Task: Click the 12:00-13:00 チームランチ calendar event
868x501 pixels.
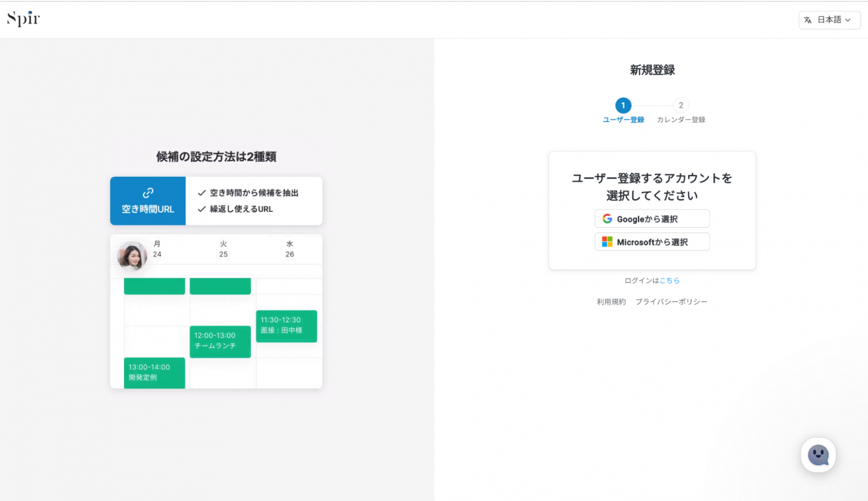Action: coord(220,341)
